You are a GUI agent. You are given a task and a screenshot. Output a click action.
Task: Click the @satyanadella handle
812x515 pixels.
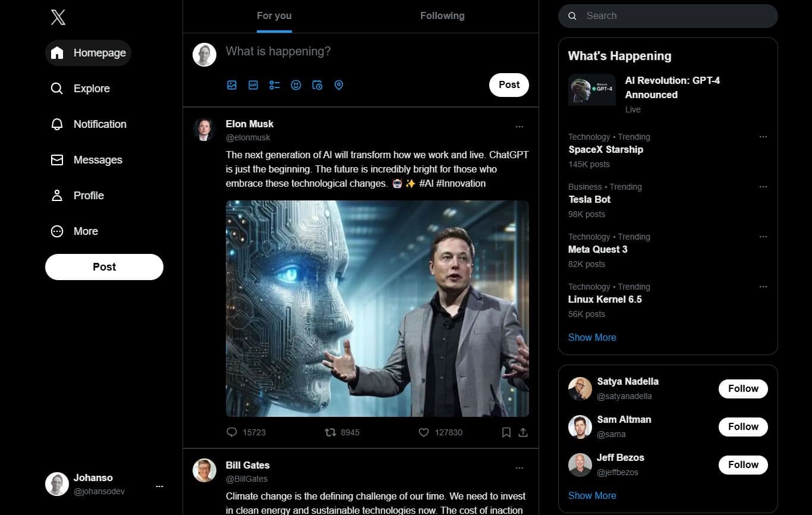coord(624,396)
